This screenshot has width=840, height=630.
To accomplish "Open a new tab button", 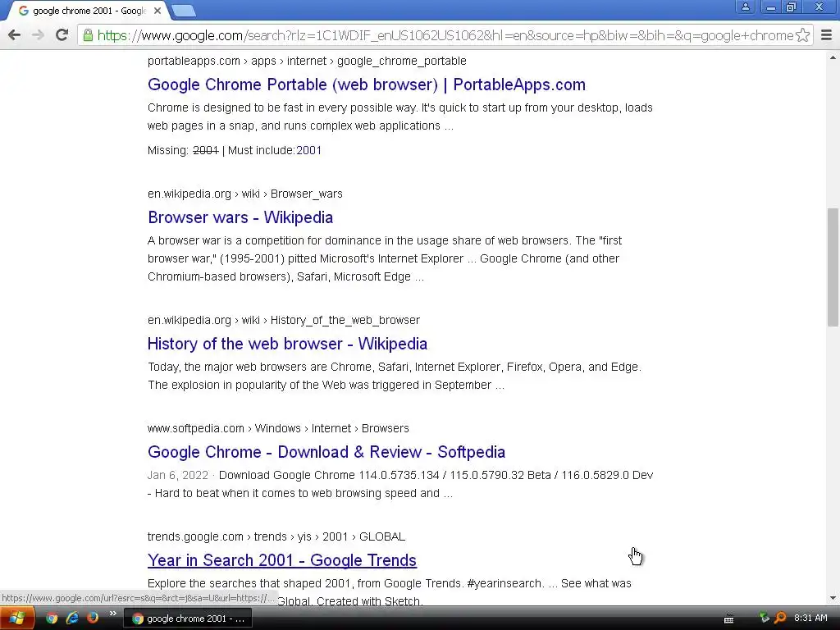I will (184, 11).
